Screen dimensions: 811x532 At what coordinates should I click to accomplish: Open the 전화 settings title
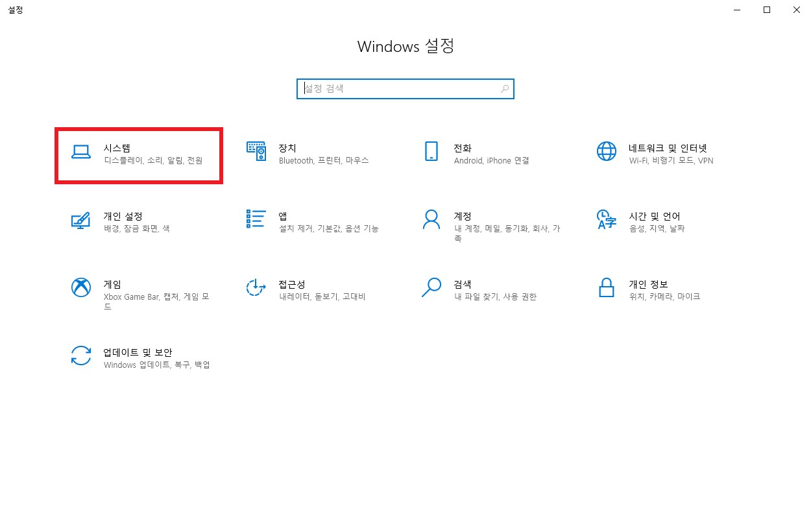click(463, 148)
